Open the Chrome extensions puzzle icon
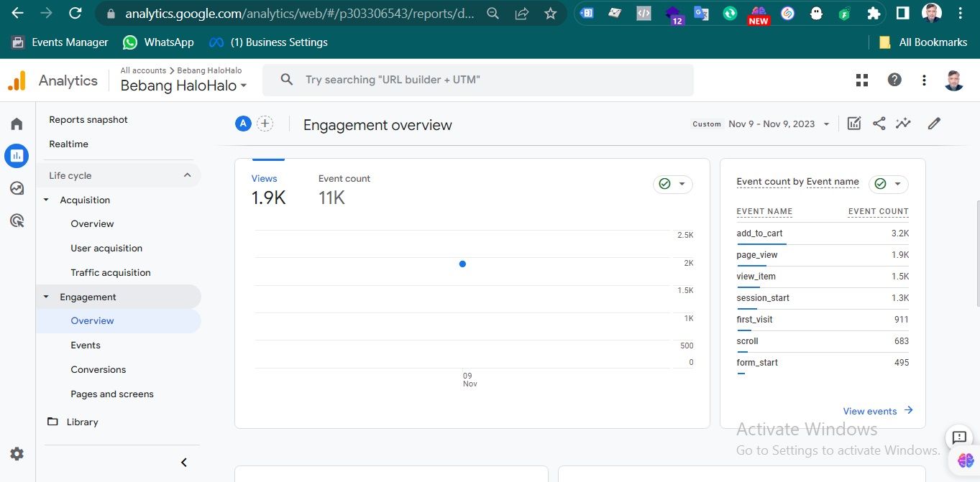 coord(874,13)
